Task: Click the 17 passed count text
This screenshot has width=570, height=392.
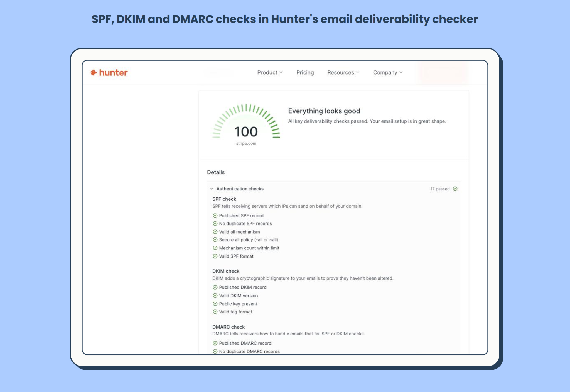Action: (x=440, y=189)
